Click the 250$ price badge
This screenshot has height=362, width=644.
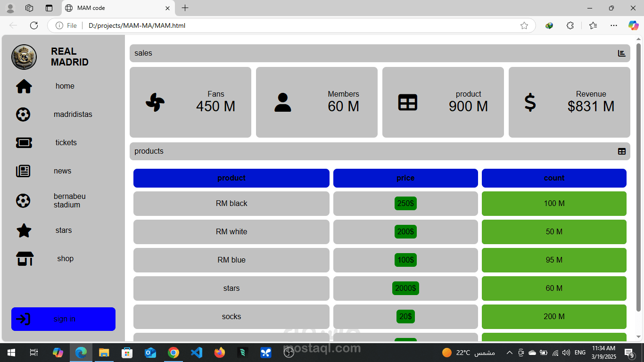(405, 204)
